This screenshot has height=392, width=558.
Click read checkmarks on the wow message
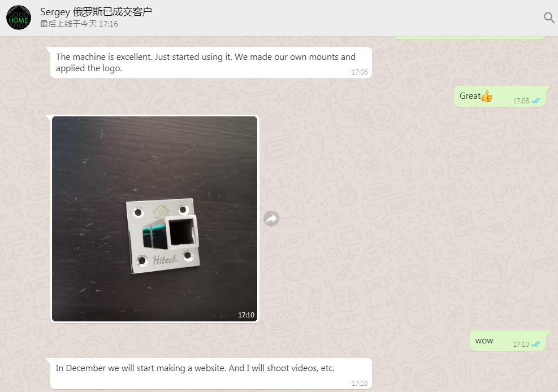536,344
